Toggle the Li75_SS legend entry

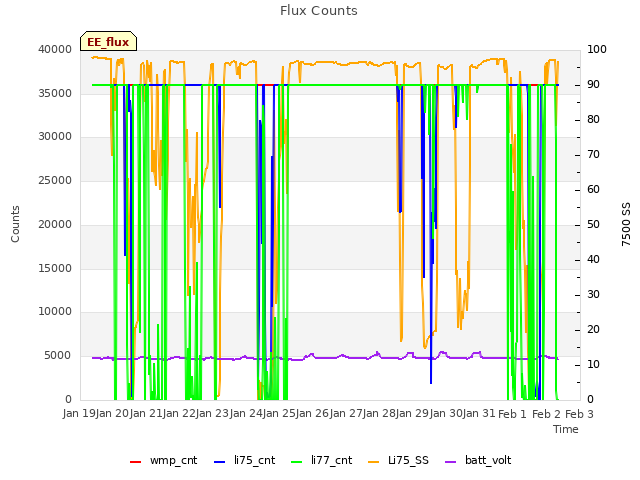tap(398, 461)
